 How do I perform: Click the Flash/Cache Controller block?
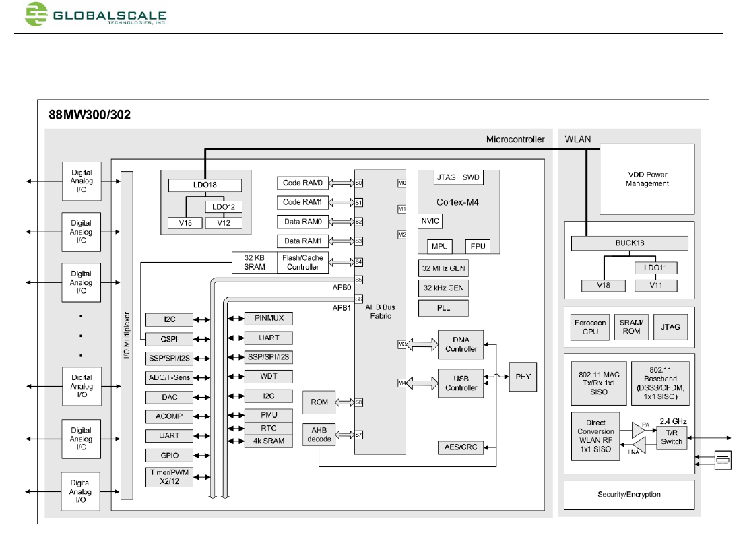tap(302, 262)
